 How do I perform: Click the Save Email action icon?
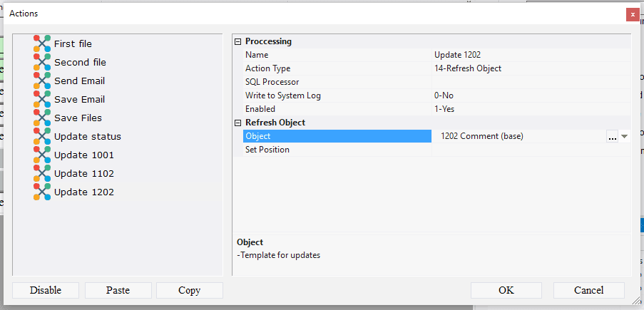42,99
